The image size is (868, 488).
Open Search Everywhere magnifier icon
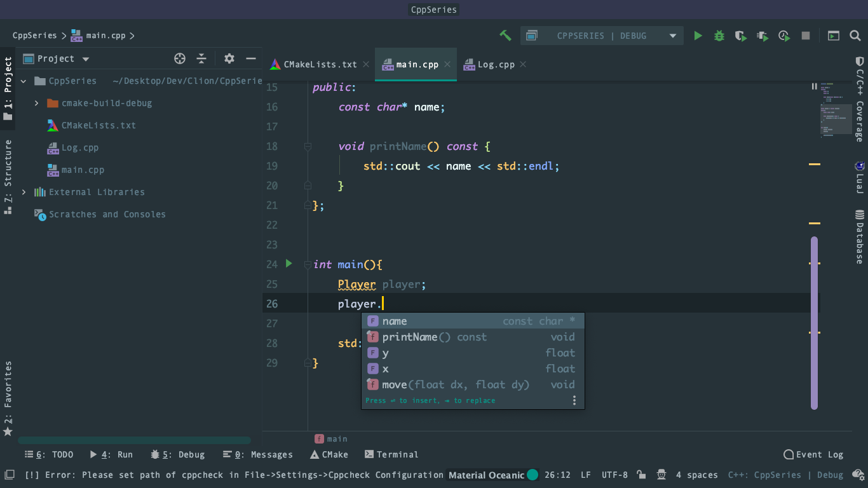click(x=855, y=36)
